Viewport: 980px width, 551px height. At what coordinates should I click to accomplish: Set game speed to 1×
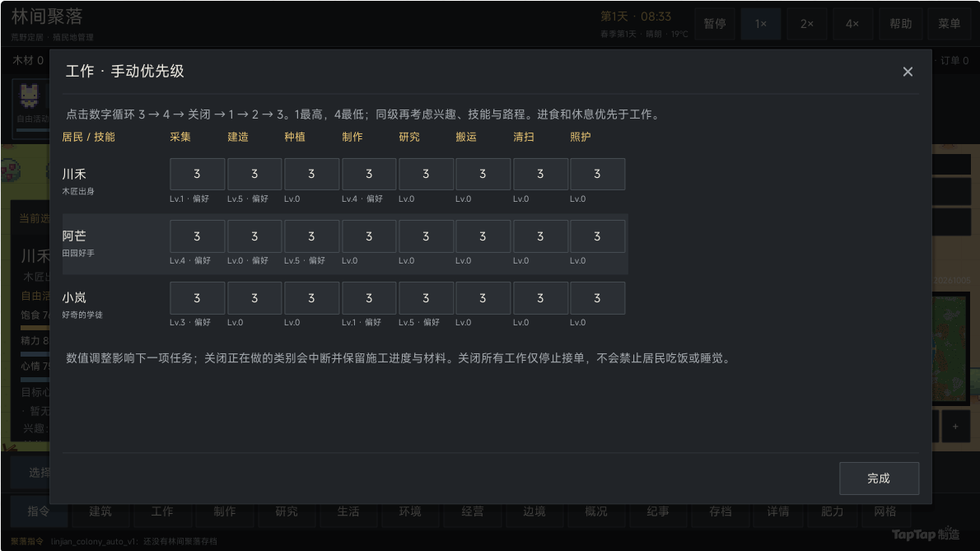[761, 24]
